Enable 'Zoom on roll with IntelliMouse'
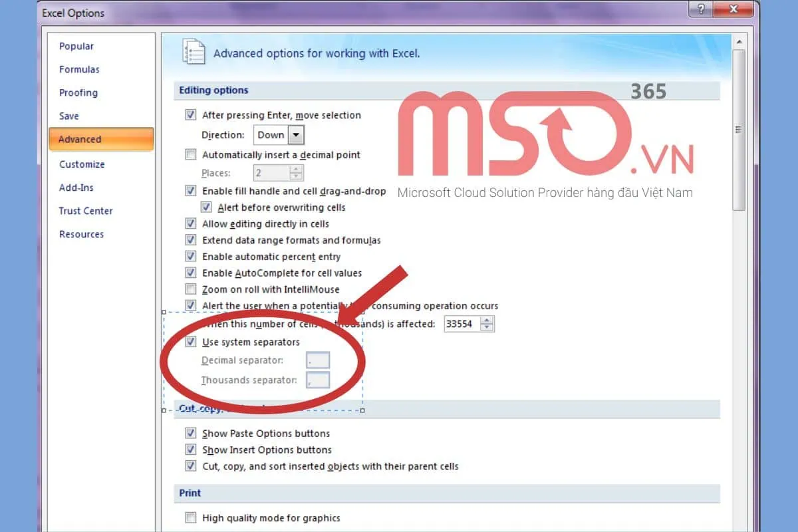Viewport: 798px width, 532px height. [191, 289]
